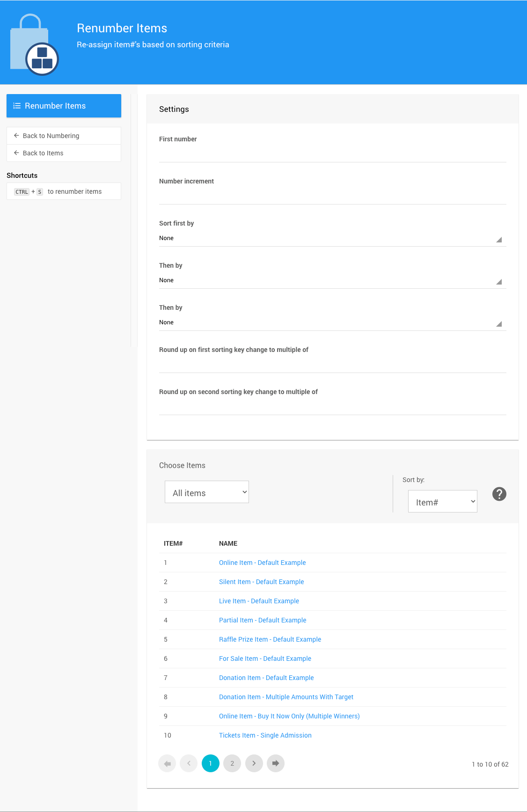Click the previous page chevron
This screenshot has width=527, height=812.
coord(189,763)
